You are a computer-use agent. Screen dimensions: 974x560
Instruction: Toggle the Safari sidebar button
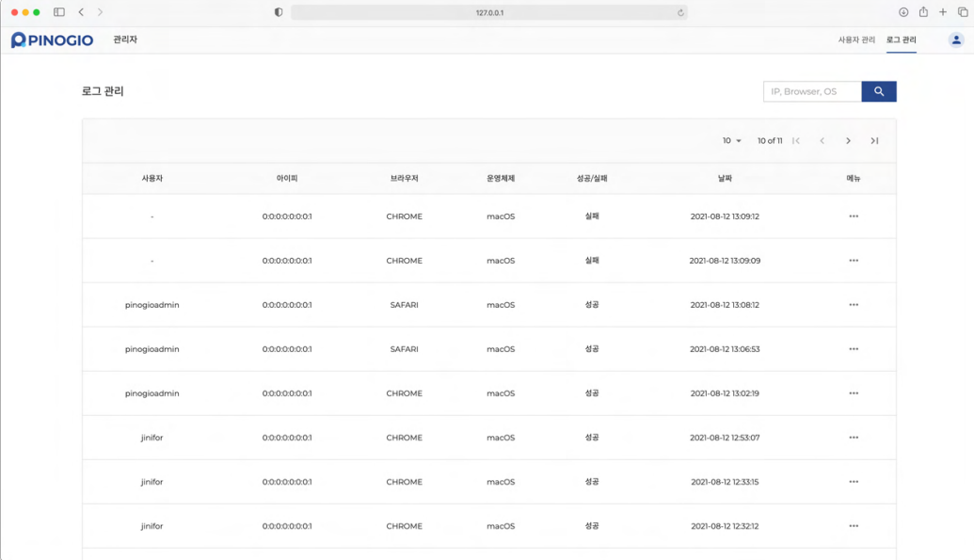tap(59, 12)
